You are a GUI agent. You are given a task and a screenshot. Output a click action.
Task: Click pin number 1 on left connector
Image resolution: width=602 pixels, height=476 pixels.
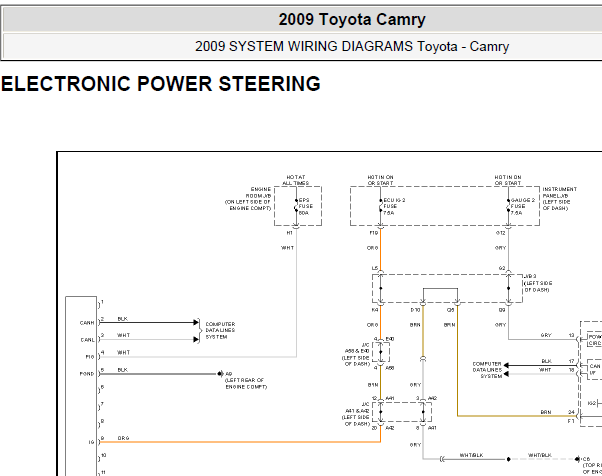[103, 302]
